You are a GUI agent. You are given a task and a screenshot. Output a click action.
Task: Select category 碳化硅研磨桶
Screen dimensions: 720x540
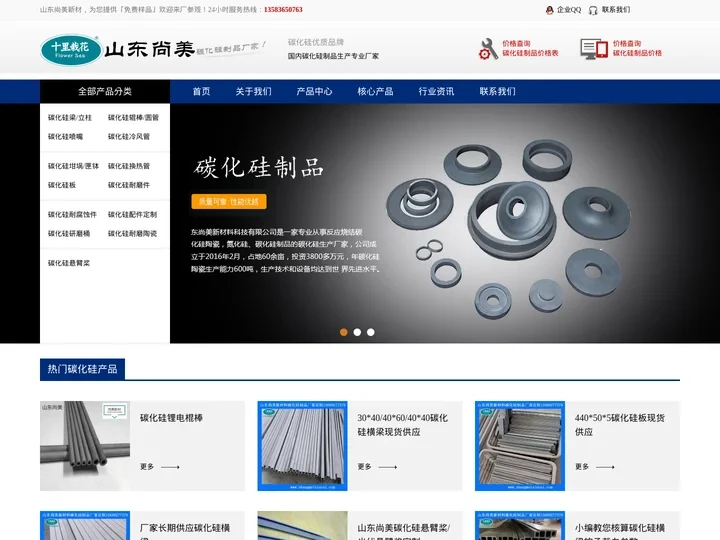click(69, 233)
